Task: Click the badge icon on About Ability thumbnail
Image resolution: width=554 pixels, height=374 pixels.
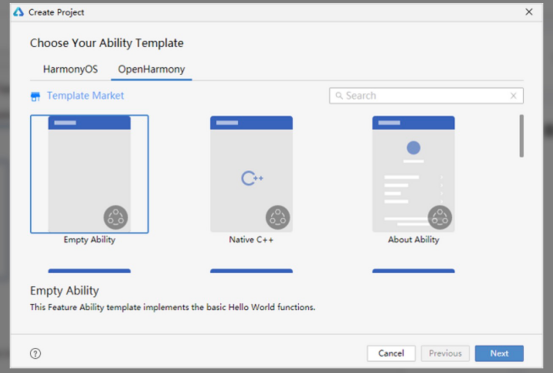Action: coord(440,217)
